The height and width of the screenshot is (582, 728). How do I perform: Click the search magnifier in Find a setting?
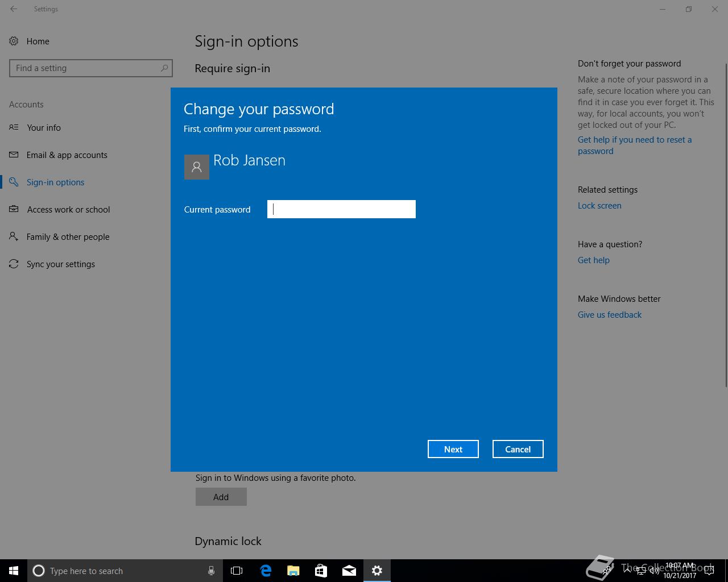click(x=164, y=68)
